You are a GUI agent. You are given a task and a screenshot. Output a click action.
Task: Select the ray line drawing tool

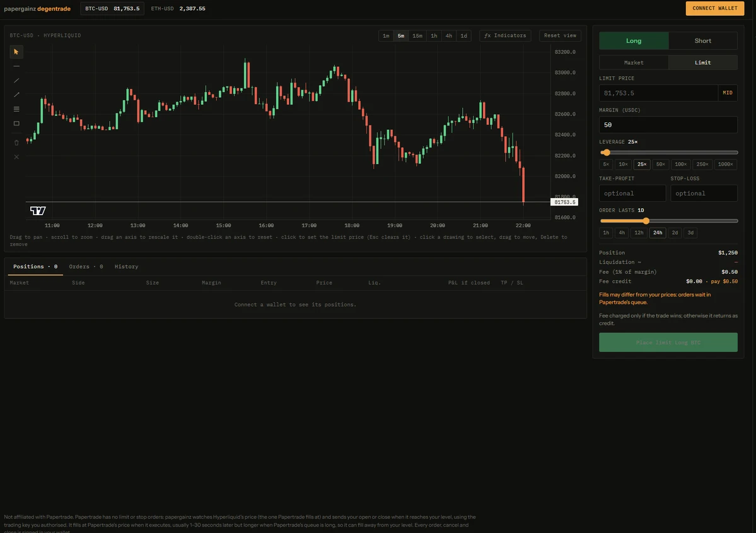pyautogui.click(x=16, y=95)
